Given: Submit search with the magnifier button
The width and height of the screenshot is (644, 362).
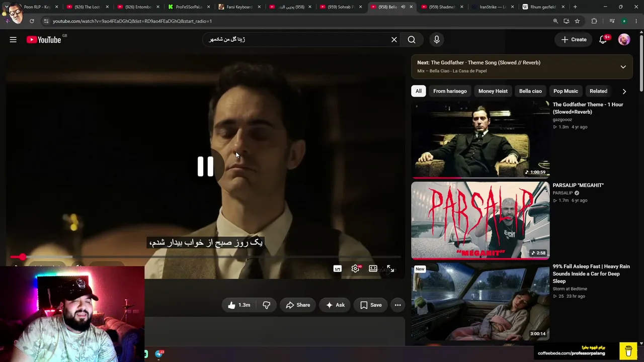Looking at the screenshot, I should point(412,40).
